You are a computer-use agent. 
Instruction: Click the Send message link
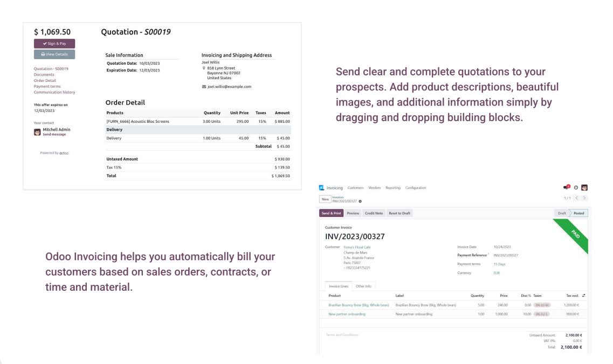(54, 135)
